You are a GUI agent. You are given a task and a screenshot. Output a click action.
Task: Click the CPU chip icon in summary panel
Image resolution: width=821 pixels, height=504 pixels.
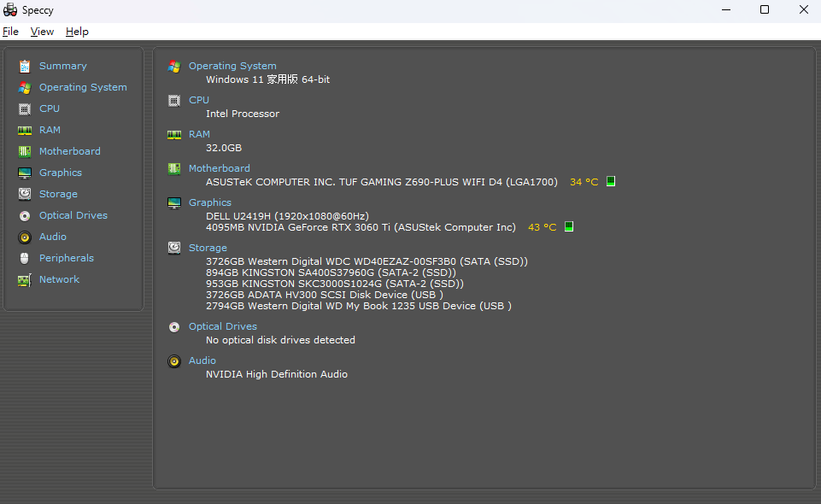coord(174,101)
